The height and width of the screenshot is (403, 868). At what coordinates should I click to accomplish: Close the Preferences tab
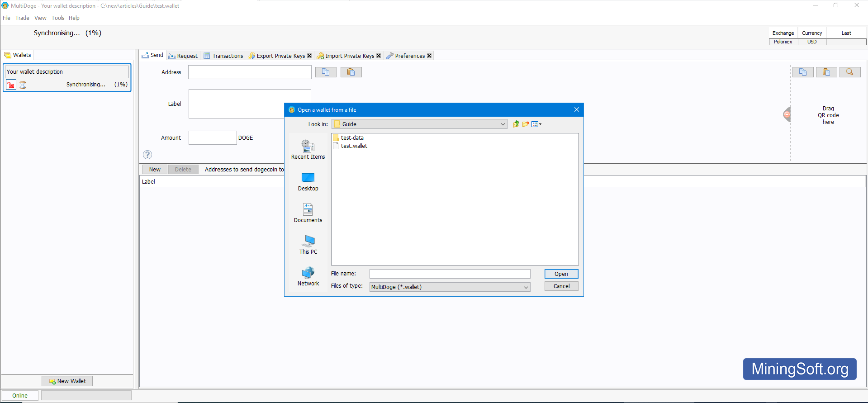click(x=429, y=56)
